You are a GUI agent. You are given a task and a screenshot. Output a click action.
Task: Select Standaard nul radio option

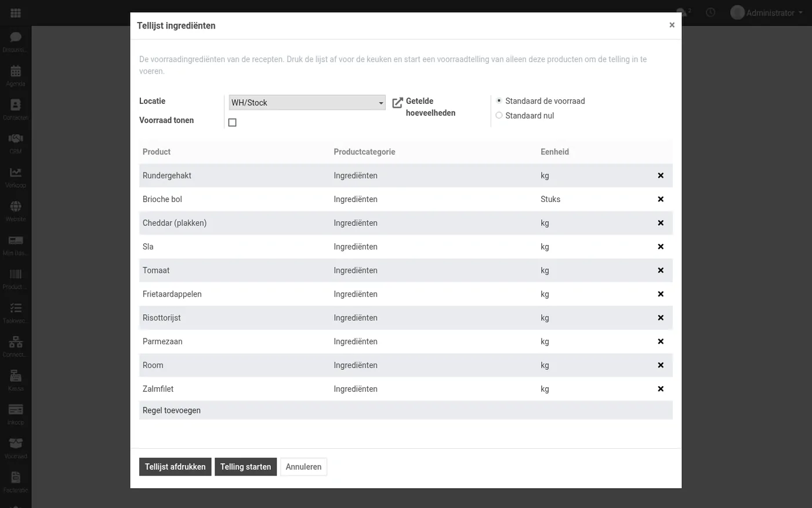pyautogui.click(x=499, y=116)
